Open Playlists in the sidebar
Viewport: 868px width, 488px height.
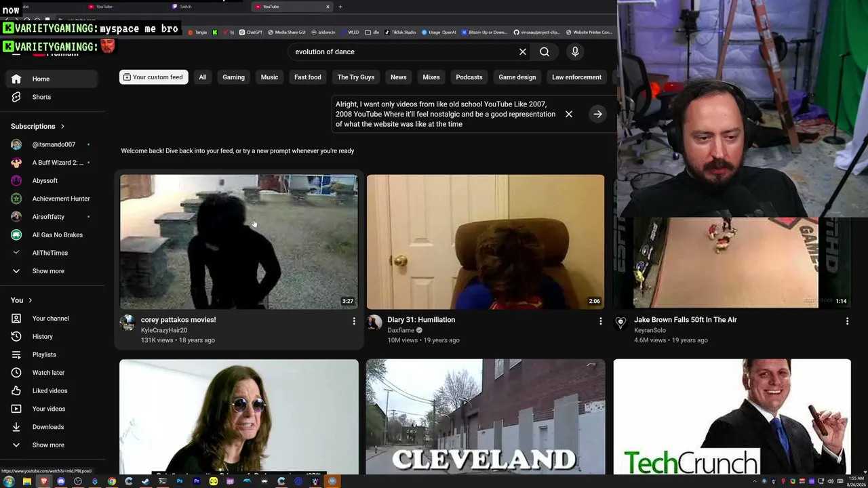pos(53,354)
